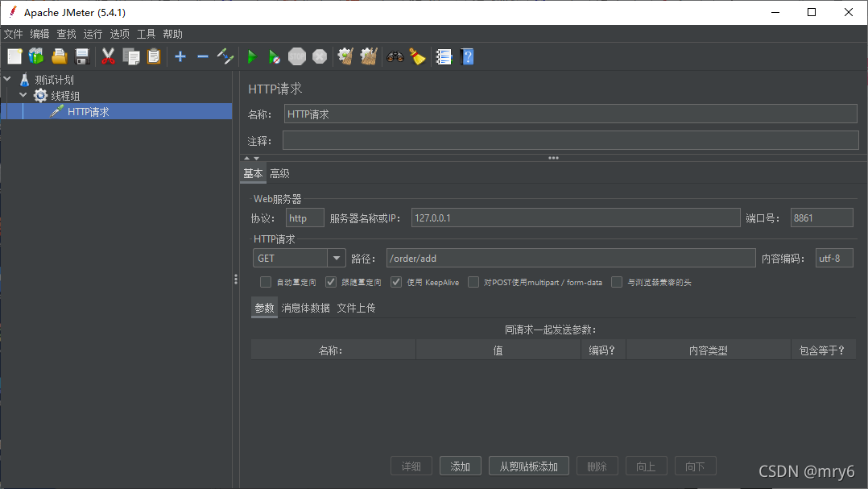Open the 查找 menu

[66, 34]
